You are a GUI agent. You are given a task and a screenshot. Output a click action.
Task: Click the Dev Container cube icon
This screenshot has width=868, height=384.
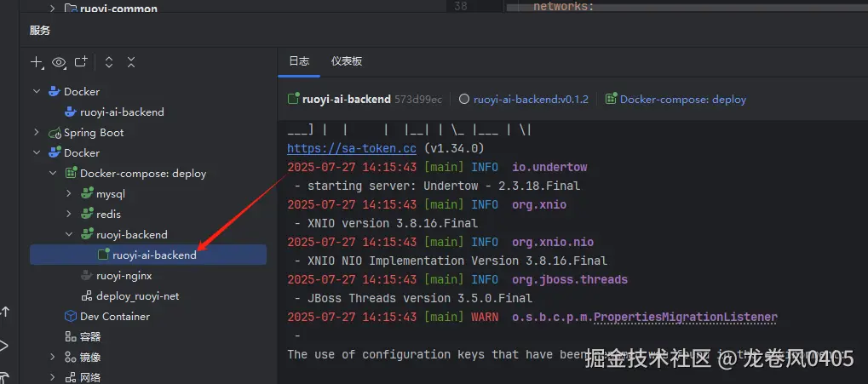click(x=71, y=317)
